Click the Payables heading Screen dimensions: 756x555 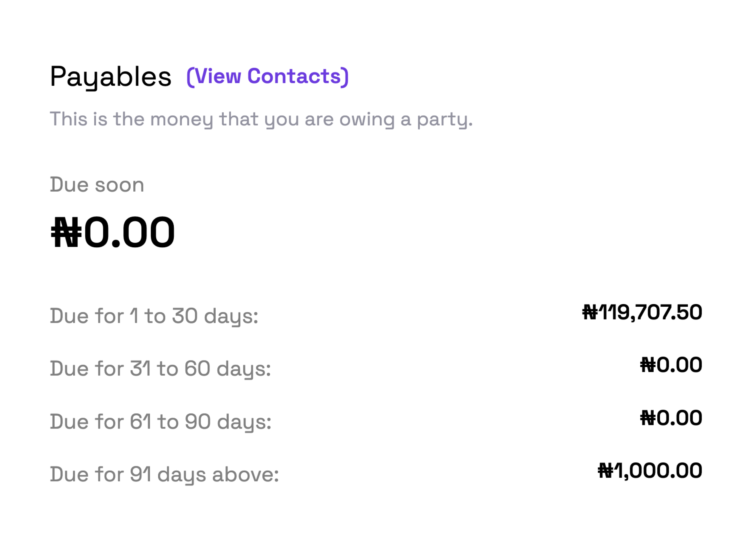point(111,78)
